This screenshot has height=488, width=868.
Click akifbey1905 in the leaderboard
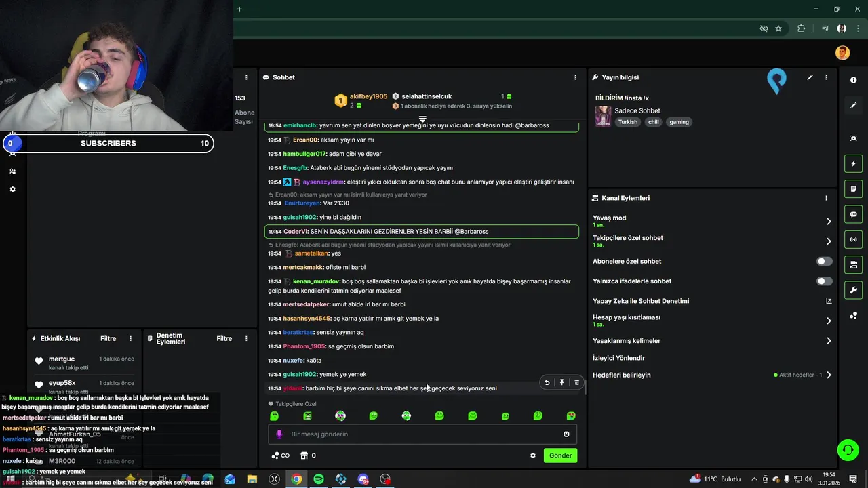(x=368, y=96)
